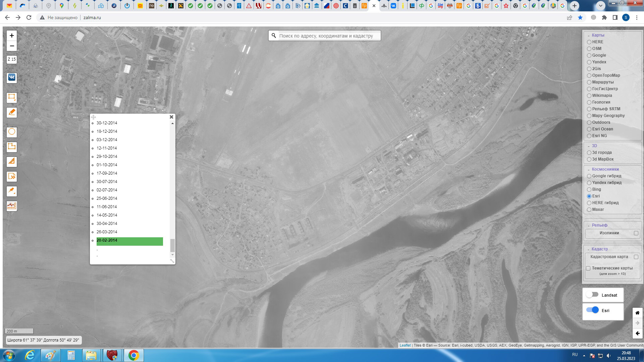Check the Кадастровая карта checkbox

(636, 257)
